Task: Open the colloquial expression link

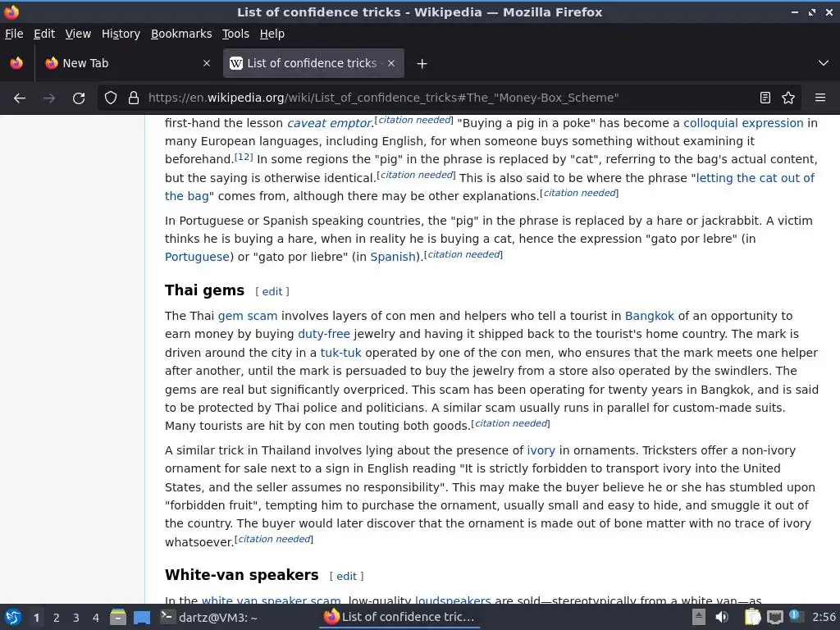Action: 743,123
